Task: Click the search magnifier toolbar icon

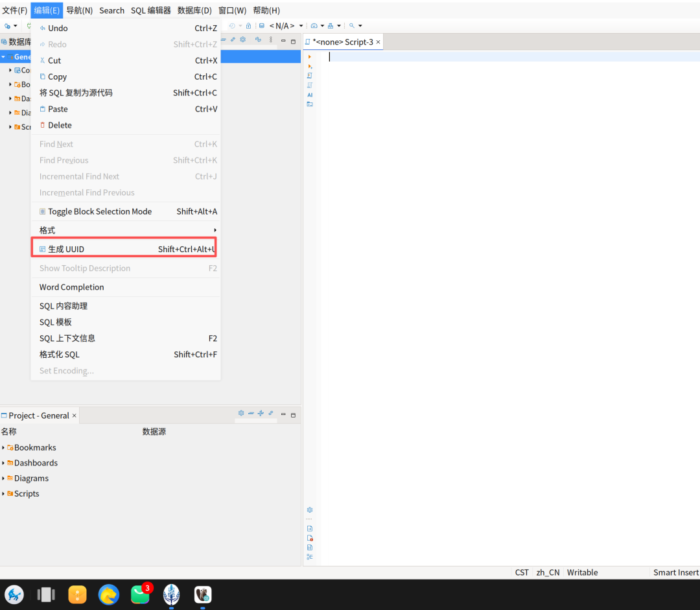Action: click(352, 26)
